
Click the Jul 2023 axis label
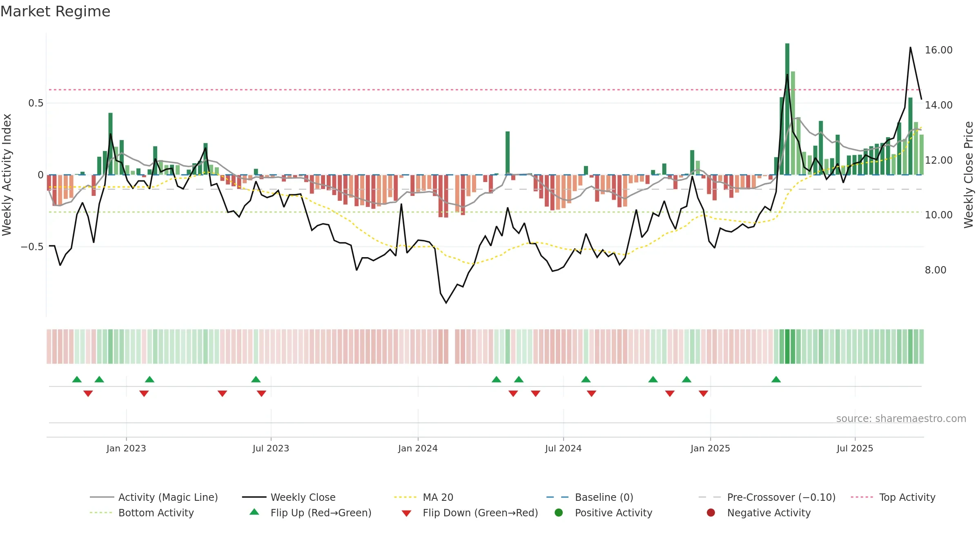click(271, 448)
